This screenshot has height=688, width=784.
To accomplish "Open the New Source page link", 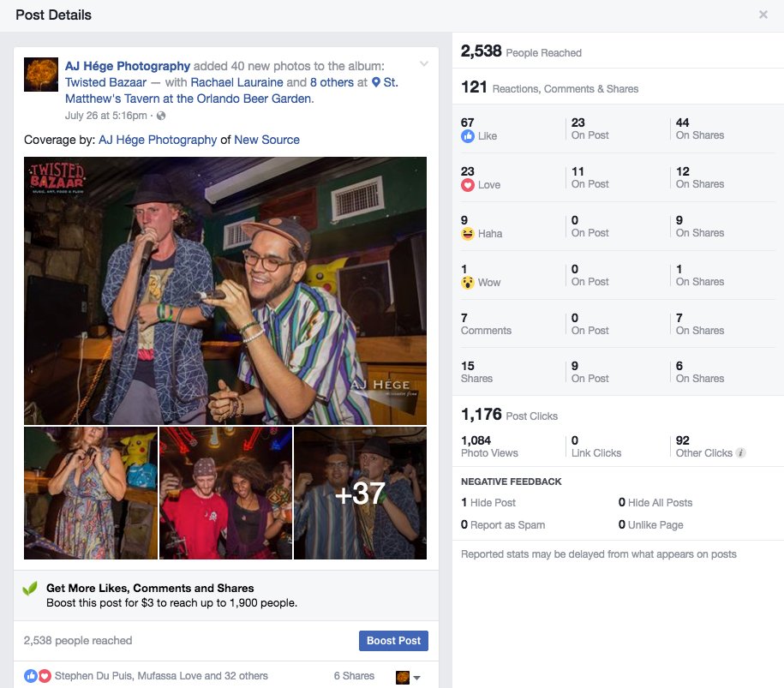I will pos(267,140).
